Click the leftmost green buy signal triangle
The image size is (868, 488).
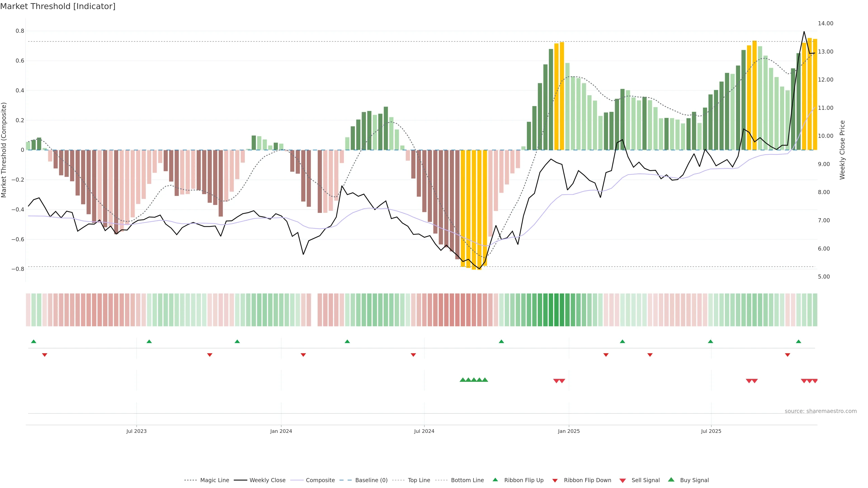[x=463, y=380]
